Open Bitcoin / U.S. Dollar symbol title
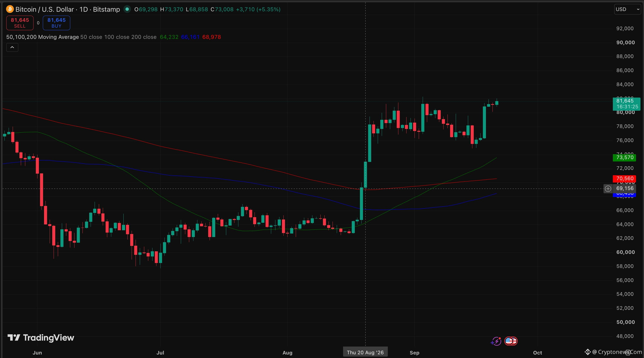Screen dimensions: 644x358 click(67, 9)
